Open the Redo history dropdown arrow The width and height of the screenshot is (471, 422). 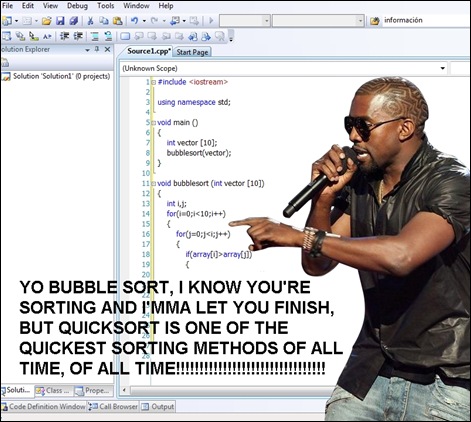pos(164,21)
